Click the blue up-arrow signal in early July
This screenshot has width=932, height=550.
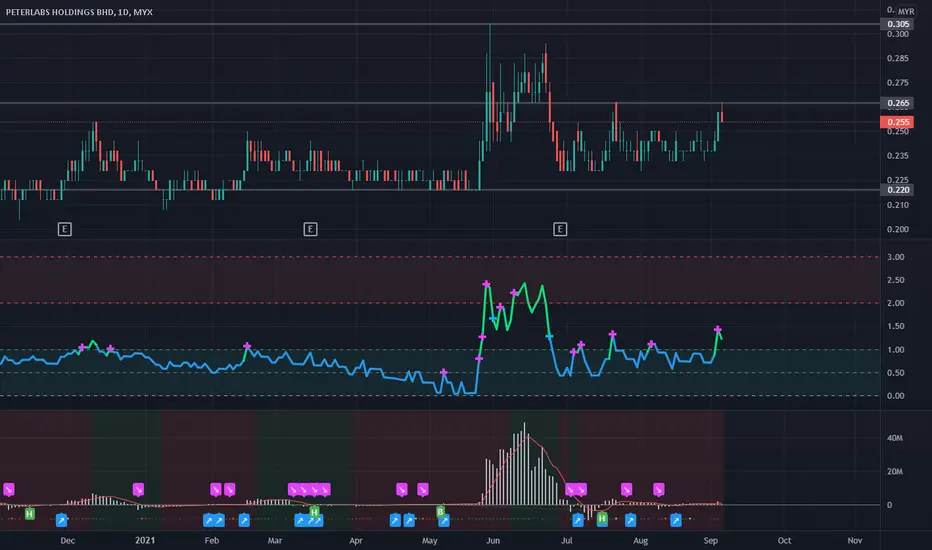(577, 520)
